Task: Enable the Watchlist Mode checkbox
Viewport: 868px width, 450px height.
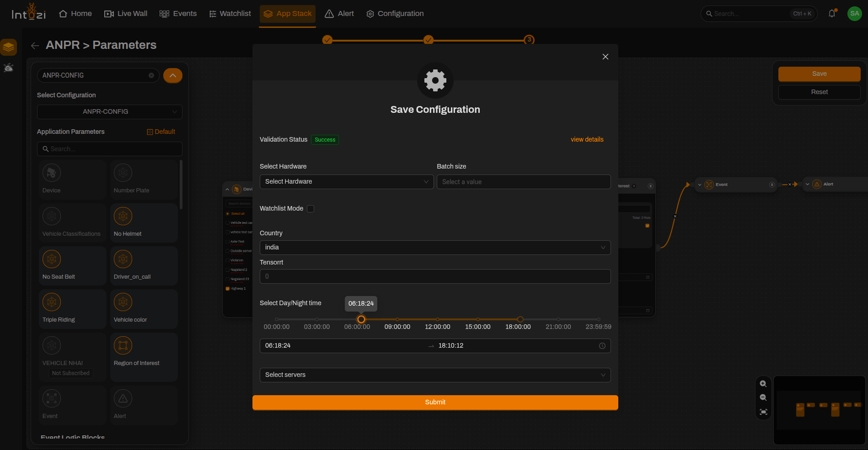Action: tap(311, 209)
